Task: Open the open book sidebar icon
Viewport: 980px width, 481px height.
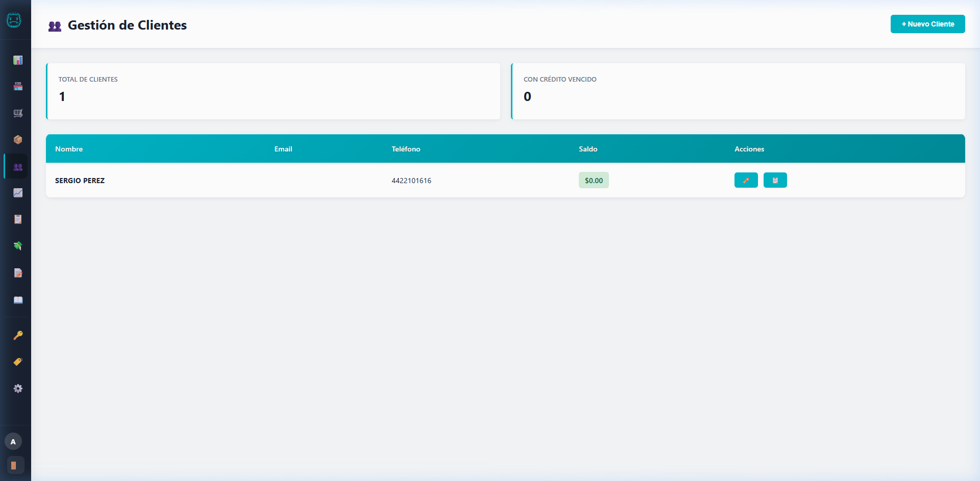Action: [x=18, y=300]
